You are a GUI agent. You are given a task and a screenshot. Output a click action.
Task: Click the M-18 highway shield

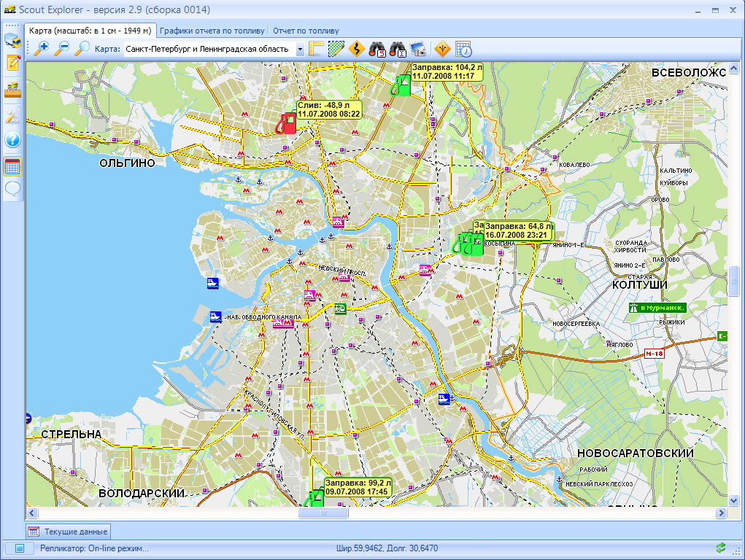pyautogui.click(x=654, y=354)
